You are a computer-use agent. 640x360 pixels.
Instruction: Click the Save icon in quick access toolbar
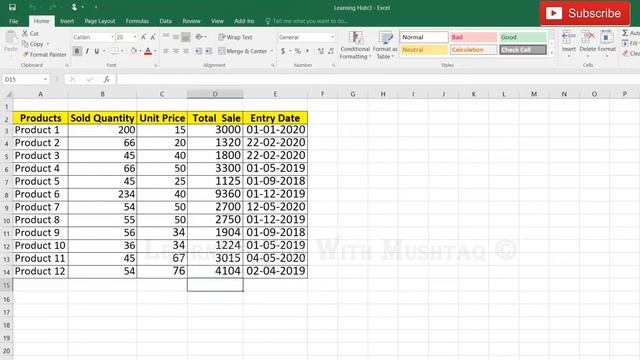(12, 7)
